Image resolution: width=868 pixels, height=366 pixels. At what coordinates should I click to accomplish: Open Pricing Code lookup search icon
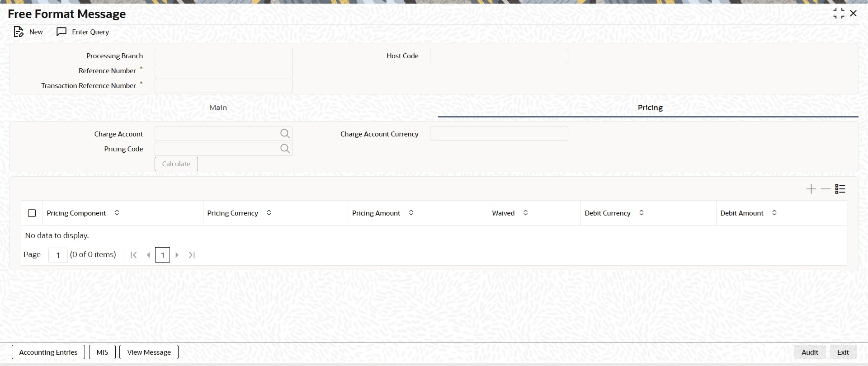point(285,149)
